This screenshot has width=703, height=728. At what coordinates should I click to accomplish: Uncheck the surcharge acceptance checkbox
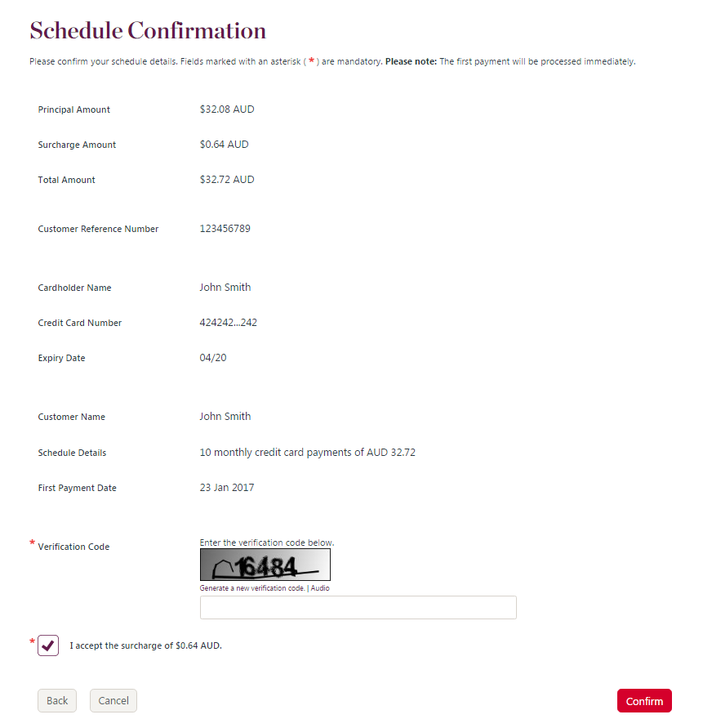point(47,645)
